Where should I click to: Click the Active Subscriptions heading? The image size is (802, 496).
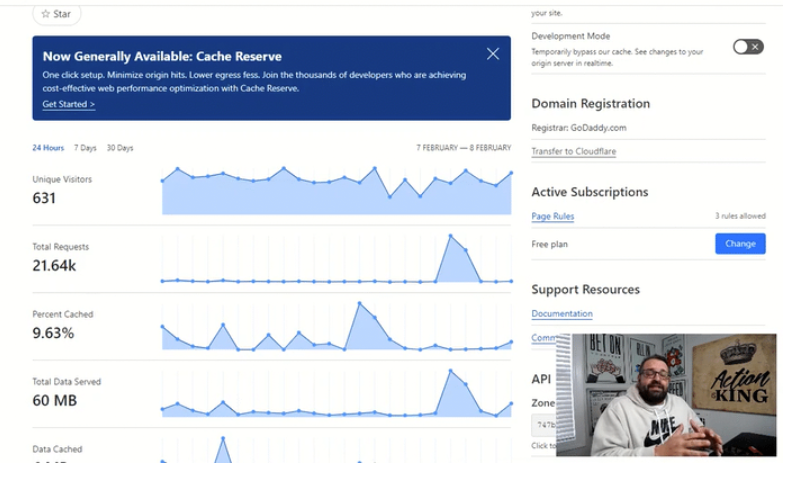point(590,192)
